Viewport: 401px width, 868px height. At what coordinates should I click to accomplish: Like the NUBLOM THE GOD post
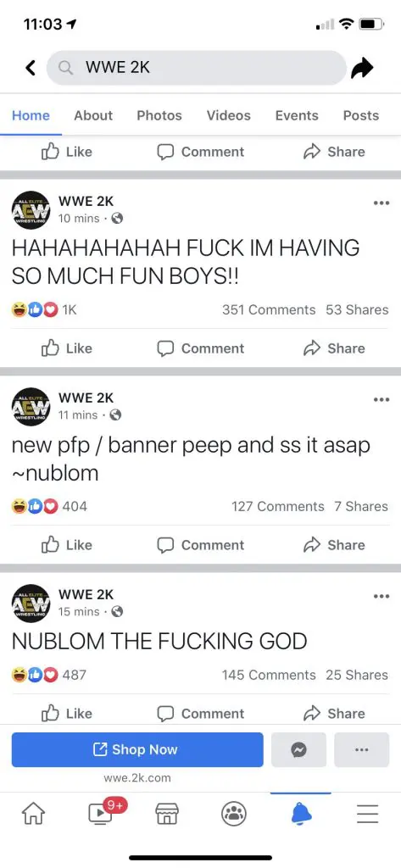[66, 714]
